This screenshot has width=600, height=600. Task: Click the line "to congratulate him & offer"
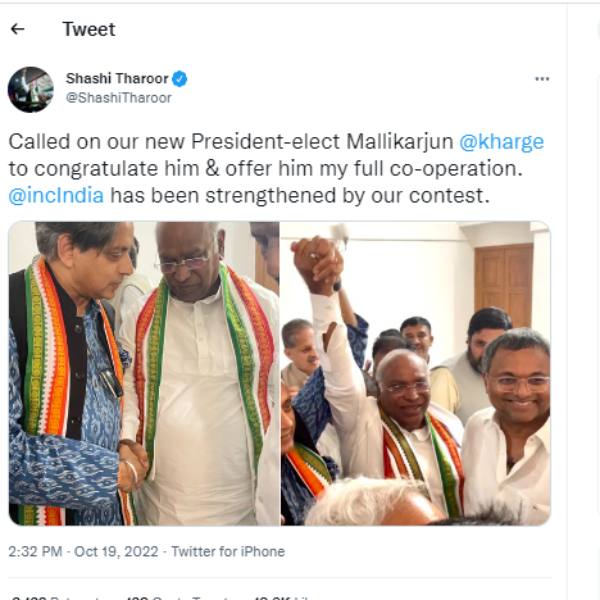click(200, 168)
